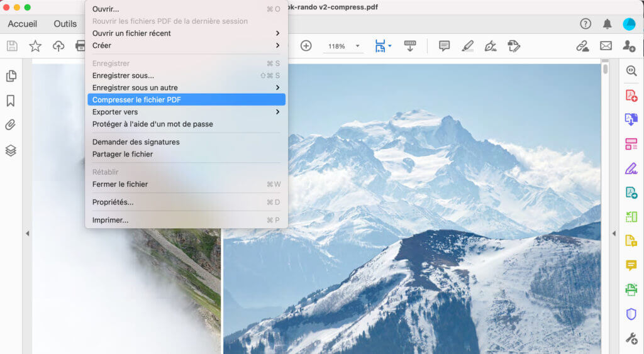Click the scrolling mode keyboard icon
The image size is (644, 354).
point(410,46)
